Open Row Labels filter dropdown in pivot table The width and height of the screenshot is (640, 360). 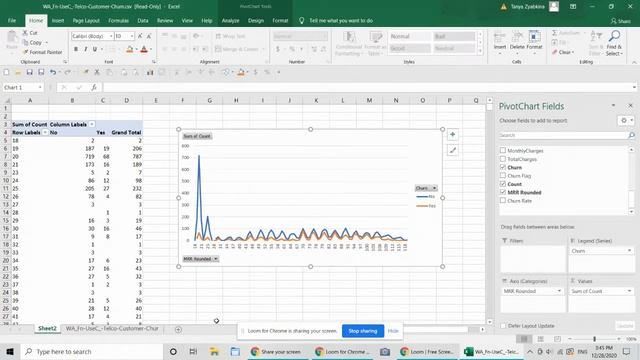[x=45, y=132]
